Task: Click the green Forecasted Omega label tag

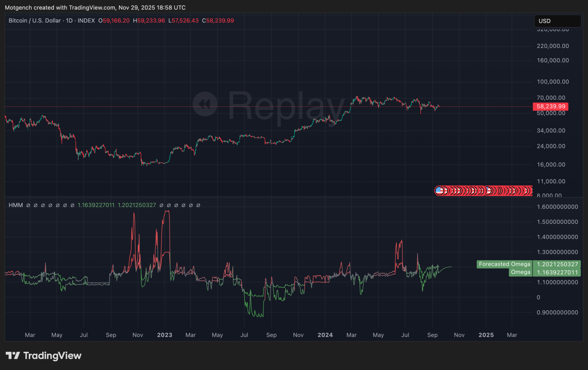Action: point(504,264)
